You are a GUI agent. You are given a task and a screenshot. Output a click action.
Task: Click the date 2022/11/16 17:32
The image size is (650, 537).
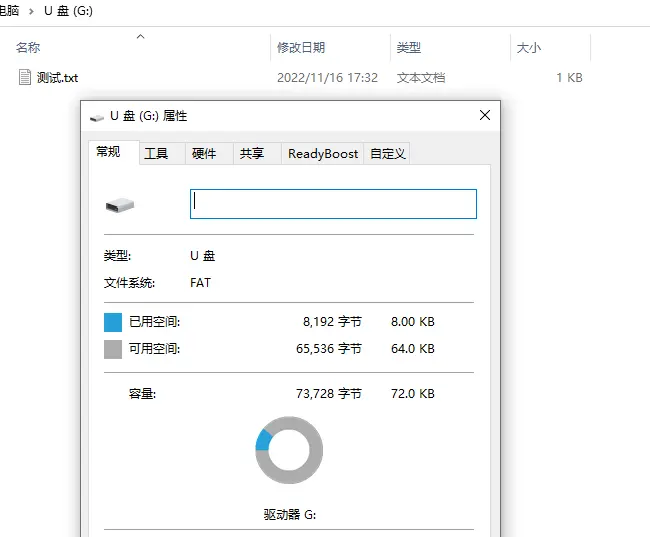(327, 78)
